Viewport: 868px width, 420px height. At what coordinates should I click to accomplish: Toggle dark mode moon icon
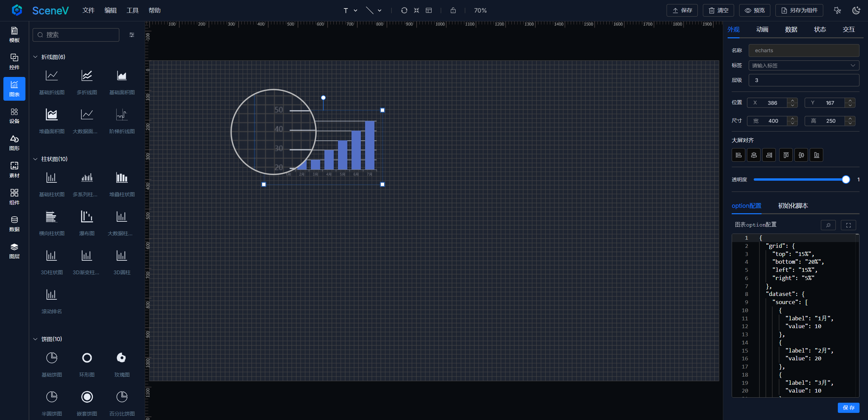(856, 11)
